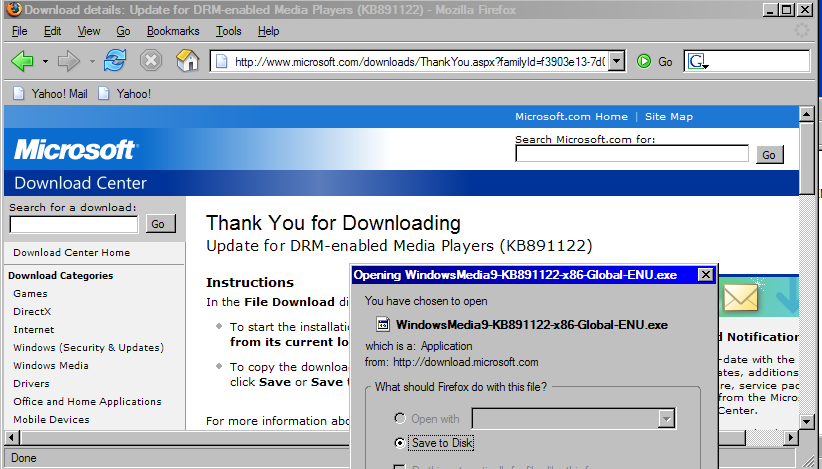Click the exe file icon in the dialog
Image resolution: width=822 pixels, height=469 pixels.
click(x=383, y=324)
